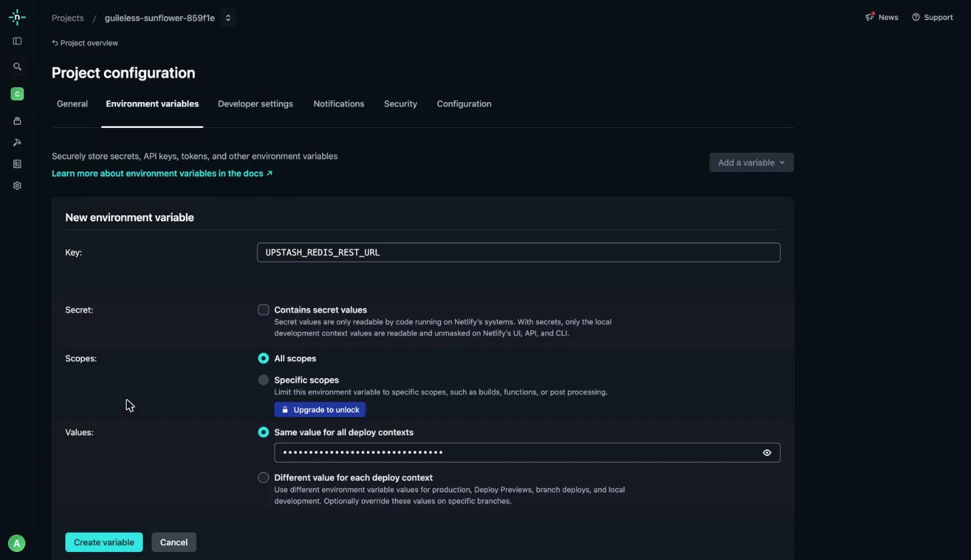Open the green C team avatar
The image size is (971, 560).
click(x=17, y=94)
